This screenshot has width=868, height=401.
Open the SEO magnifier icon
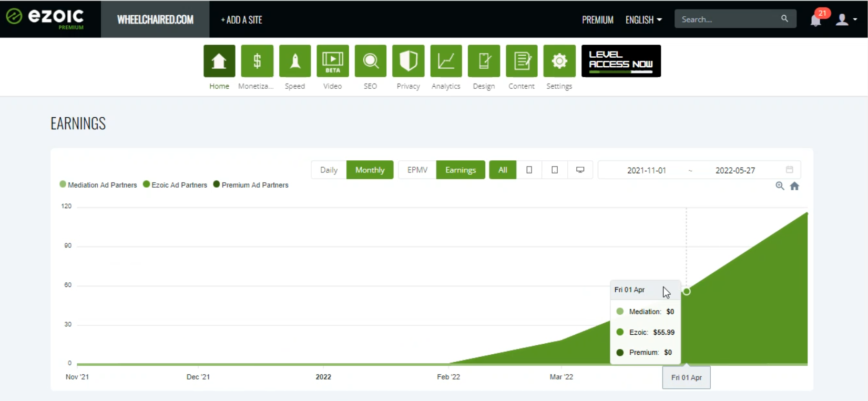[x=371, y=61]
